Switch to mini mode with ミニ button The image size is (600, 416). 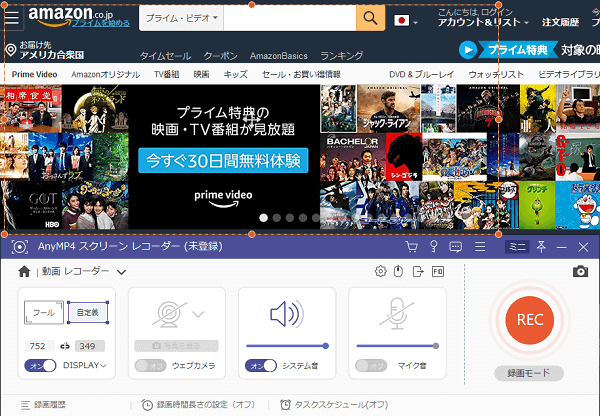click(517, 247)
